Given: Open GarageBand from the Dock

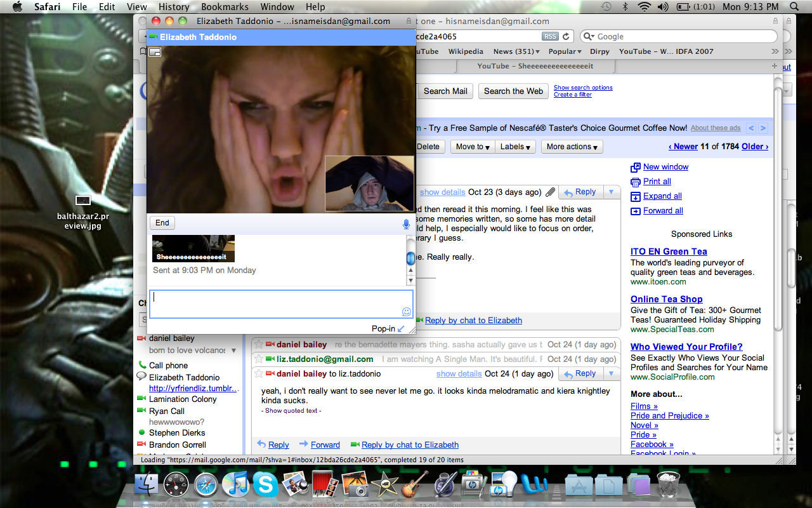Looking at the screenshot, I should click(415, 484).
